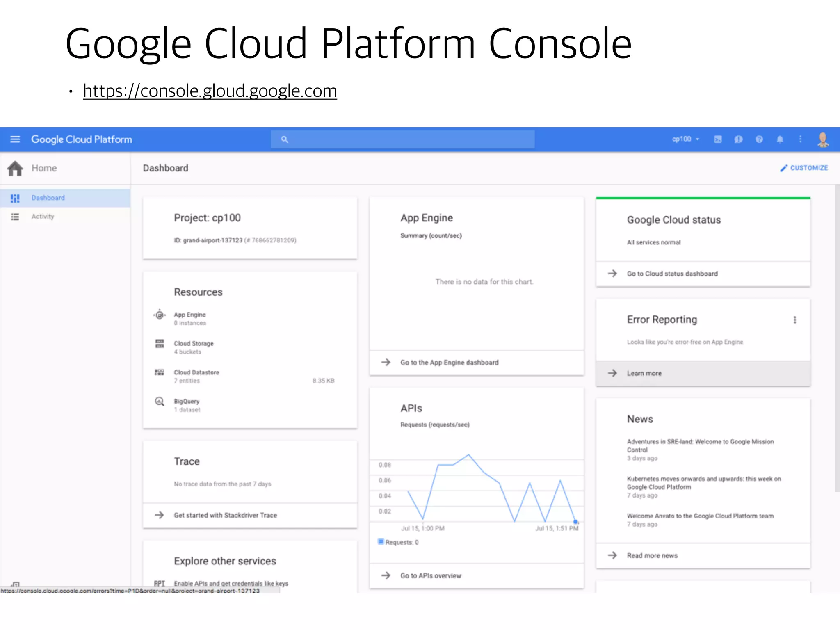The height and width of the screenshot is (630, 840).
Task: Open Error Reporting card options menu
Action: pos(795,320)
